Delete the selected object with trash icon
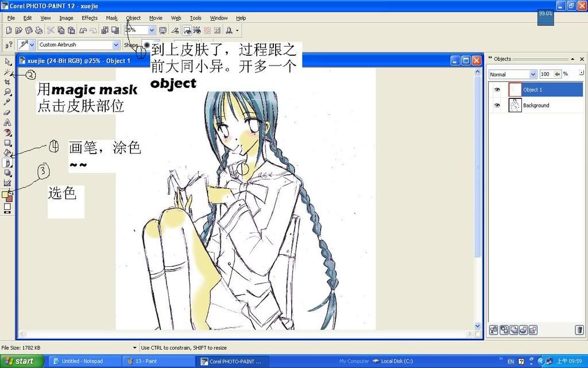The height and width of the screenshot is (368, 588). 579,329
